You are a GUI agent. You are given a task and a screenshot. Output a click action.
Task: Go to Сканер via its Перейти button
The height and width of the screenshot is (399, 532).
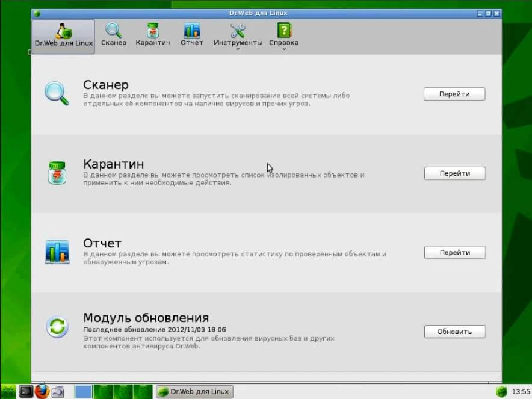pyautogui.click(x=454, y=94)
